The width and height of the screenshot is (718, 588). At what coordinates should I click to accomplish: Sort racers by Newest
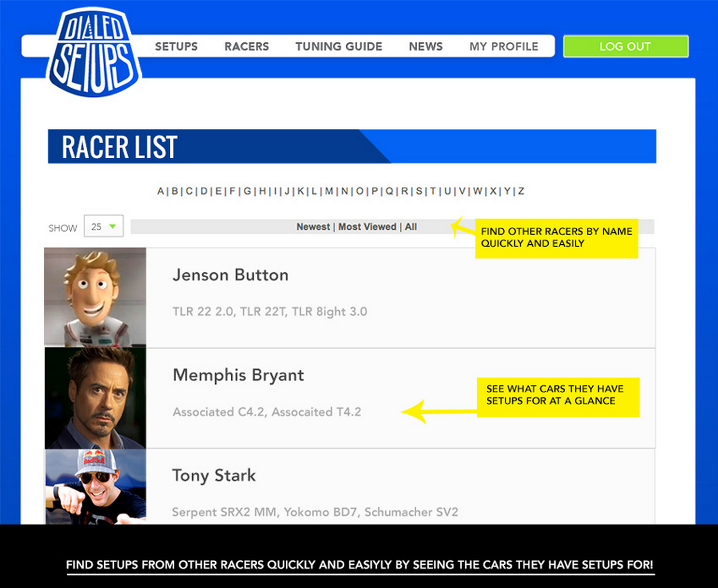(x=313, y=227)
